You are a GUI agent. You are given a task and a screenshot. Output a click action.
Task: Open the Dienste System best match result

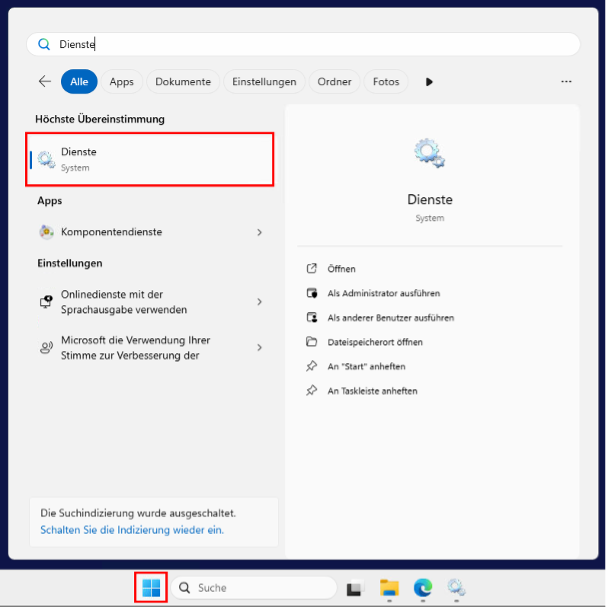pyautogui.click(x=150, y=159)
